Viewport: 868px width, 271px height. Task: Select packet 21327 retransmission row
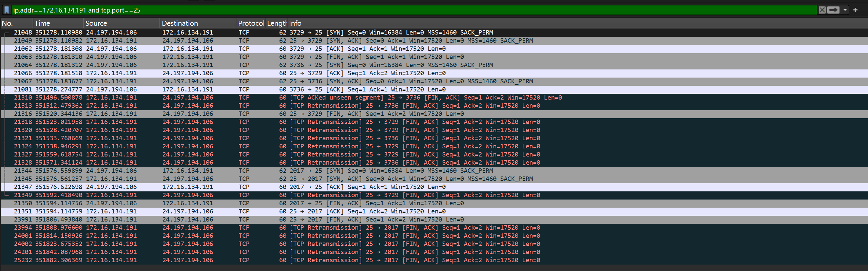pyautogui.click(x=434, y=154)
